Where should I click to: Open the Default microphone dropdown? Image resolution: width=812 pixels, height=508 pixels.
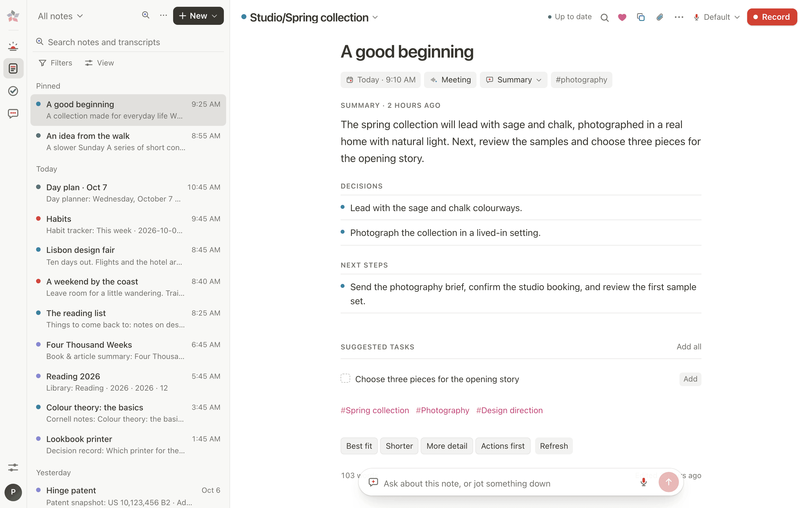click(717, 17)
